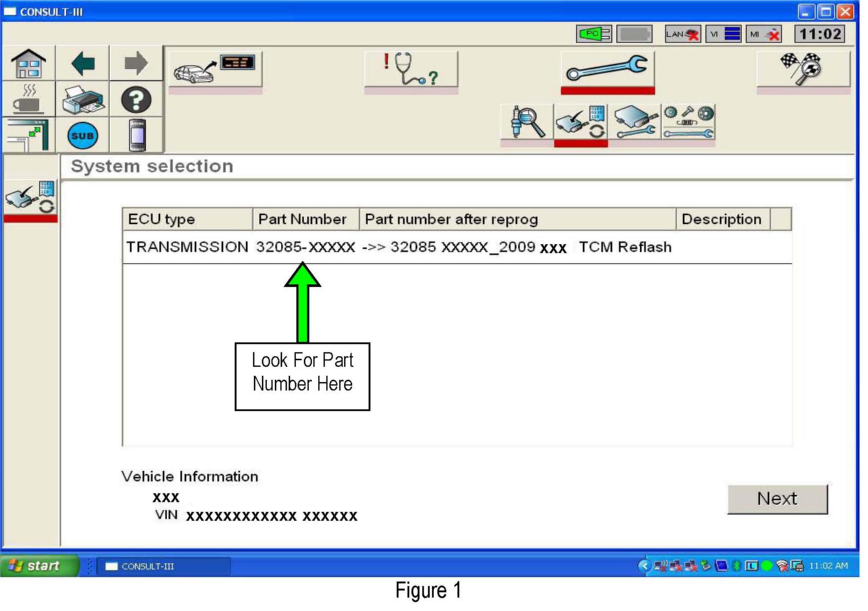Go back with the left arrow icon

coord(83,63)
